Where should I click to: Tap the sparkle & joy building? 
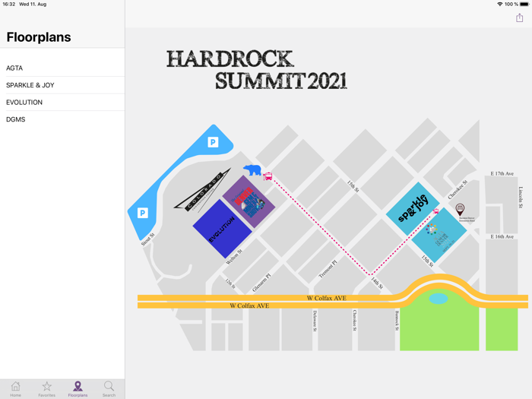click(413, 208)
